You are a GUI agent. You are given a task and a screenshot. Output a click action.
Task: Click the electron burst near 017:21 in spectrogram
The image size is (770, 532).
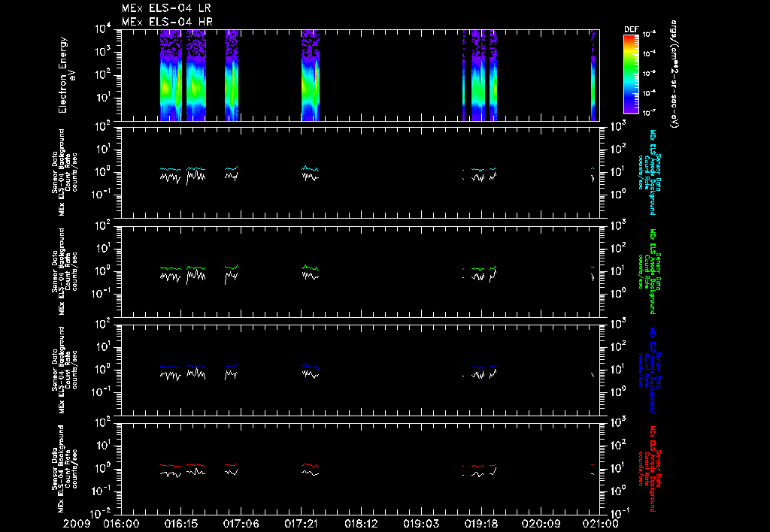pyautogui.click(x=311, y=75)
